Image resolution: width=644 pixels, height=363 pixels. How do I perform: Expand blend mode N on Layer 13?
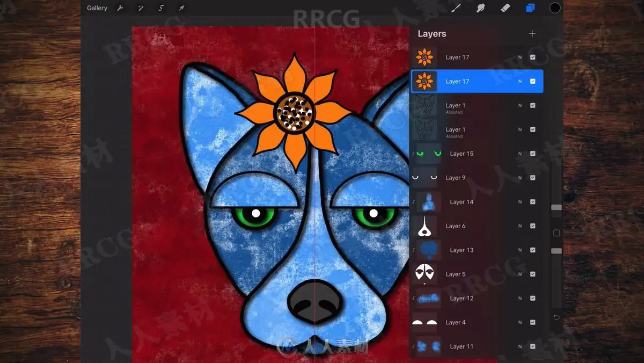pyautogui.click(x=520, y=250)
